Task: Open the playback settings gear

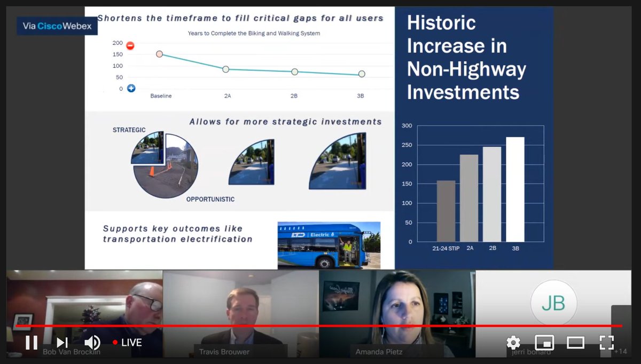Action: tap(513, 343)
